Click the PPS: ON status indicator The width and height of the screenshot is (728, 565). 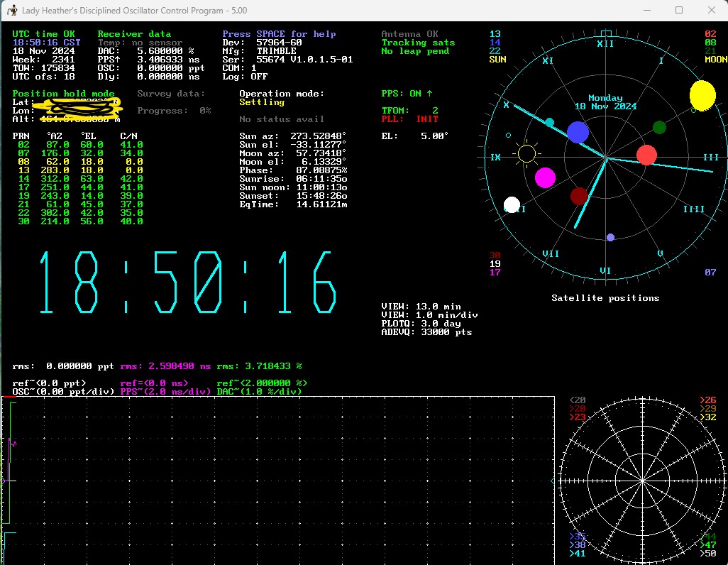407,94
